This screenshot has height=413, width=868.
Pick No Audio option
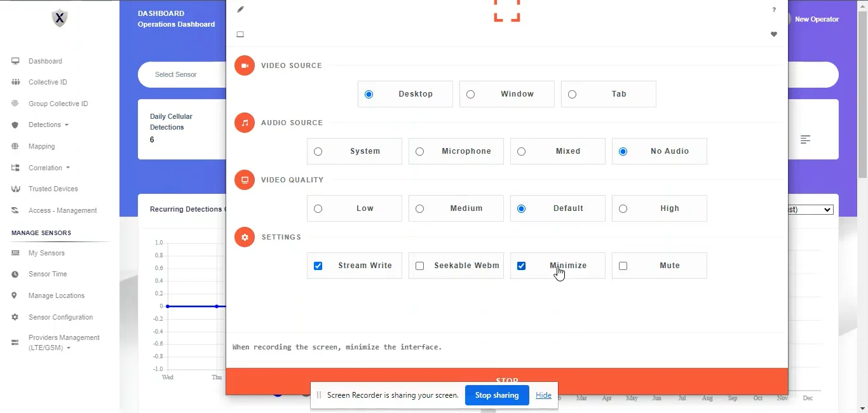[660, 151]
